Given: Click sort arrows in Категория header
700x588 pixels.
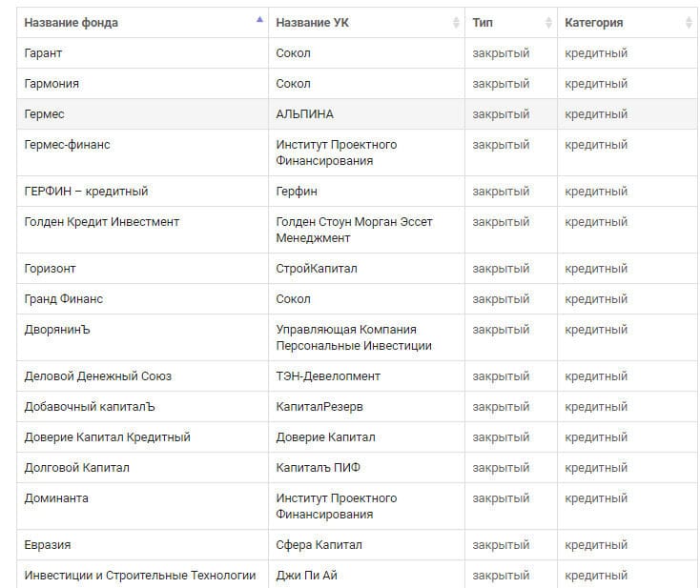Looking at the screenshot, I should coord(690,23).
